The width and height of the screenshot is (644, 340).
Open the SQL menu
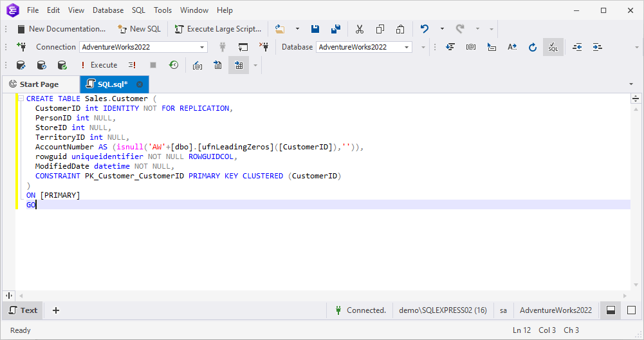(x=138, y=10)
